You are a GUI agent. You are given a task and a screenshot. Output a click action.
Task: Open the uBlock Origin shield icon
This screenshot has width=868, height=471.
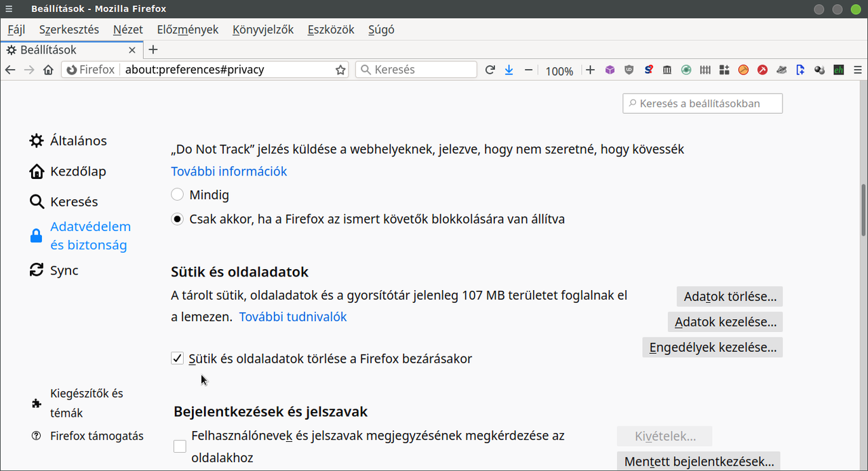[629, 70]
